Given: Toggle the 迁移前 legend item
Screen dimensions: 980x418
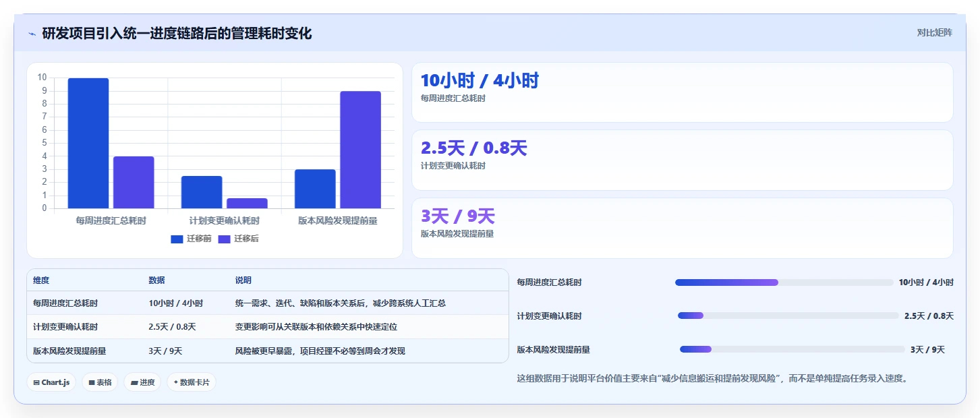Looking at the screenshot, I should [191, 239].
